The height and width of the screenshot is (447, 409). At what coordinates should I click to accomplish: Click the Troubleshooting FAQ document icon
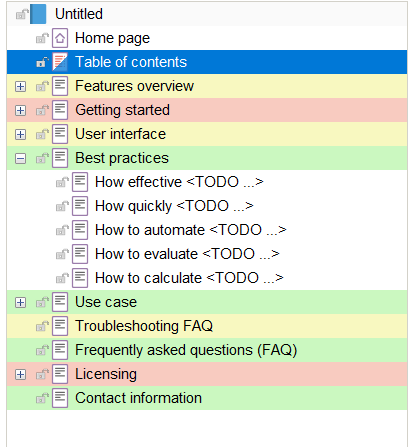pyautogui.click(x=60, y=326)
